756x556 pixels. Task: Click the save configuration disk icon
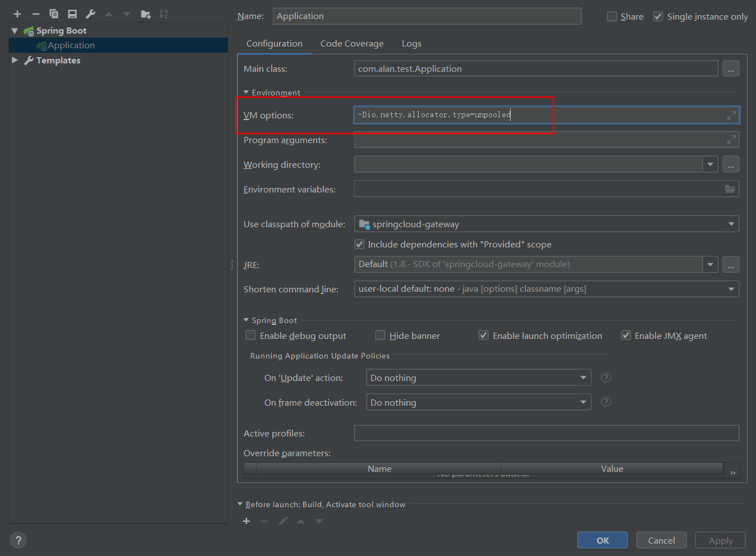(x=72, y=14)
